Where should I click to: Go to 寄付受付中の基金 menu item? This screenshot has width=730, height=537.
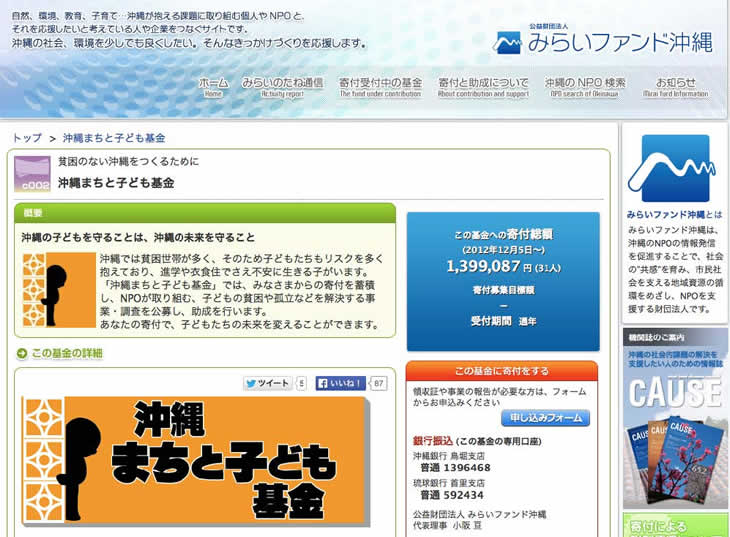tap(380, 87)
